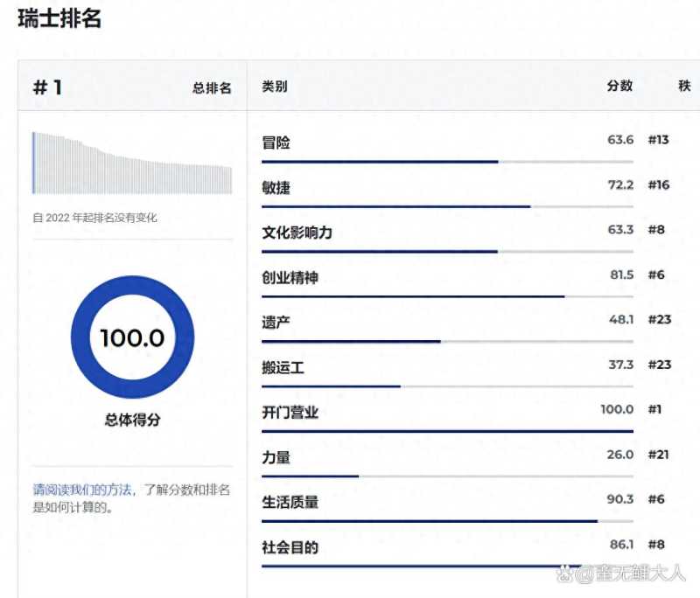Click the '创业精神' category label
Viewport: 700px width, 598px height.
tap(290, 277)
